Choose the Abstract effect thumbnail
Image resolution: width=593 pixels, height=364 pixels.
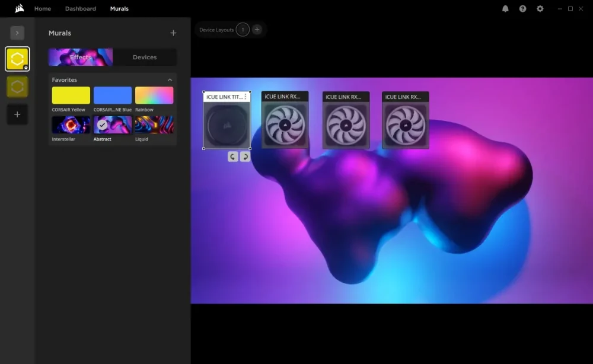coord(113,124)
